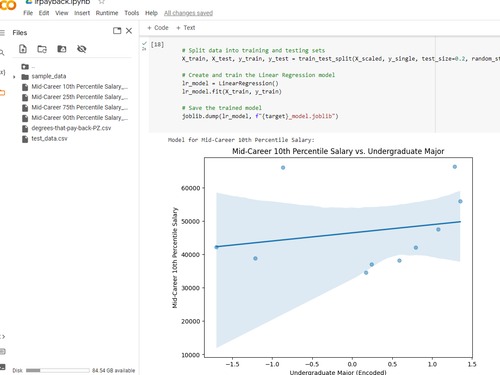This screenshot has height=375, width=500.
Task: Open the Edit menu
Action: coord(44,13)
